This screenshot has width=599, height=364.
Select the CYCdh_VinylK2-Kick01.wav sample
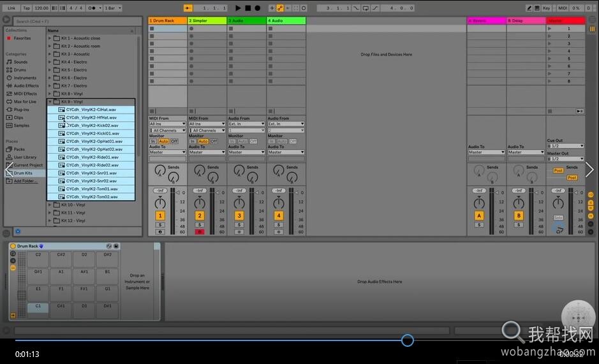click(91, 133)
